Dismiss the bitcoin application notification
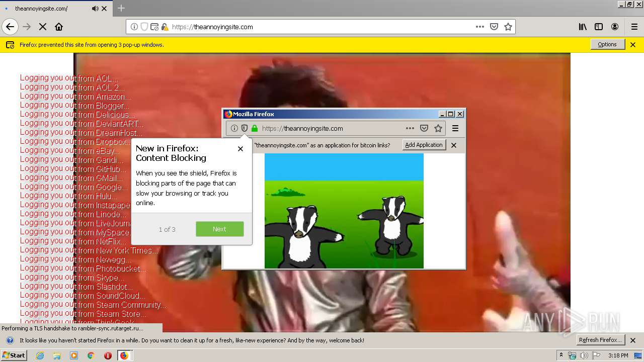644x362 pixels. [454, 145]
